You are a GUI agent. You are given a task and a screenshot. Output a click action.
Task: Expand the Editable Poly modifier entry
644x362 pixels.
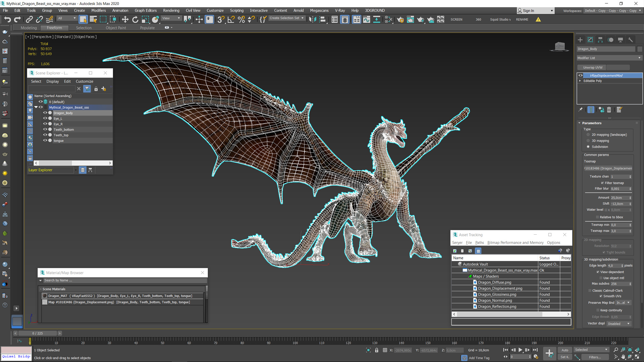[580, 81]
